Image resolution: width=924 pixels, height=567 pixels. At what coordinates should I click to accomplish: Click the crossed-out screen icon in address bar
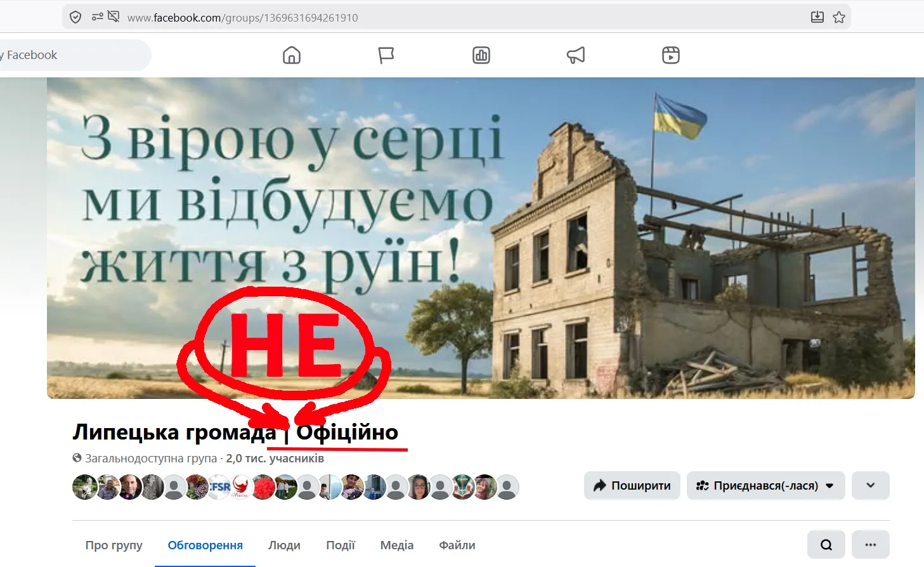(x=114, y=16)
